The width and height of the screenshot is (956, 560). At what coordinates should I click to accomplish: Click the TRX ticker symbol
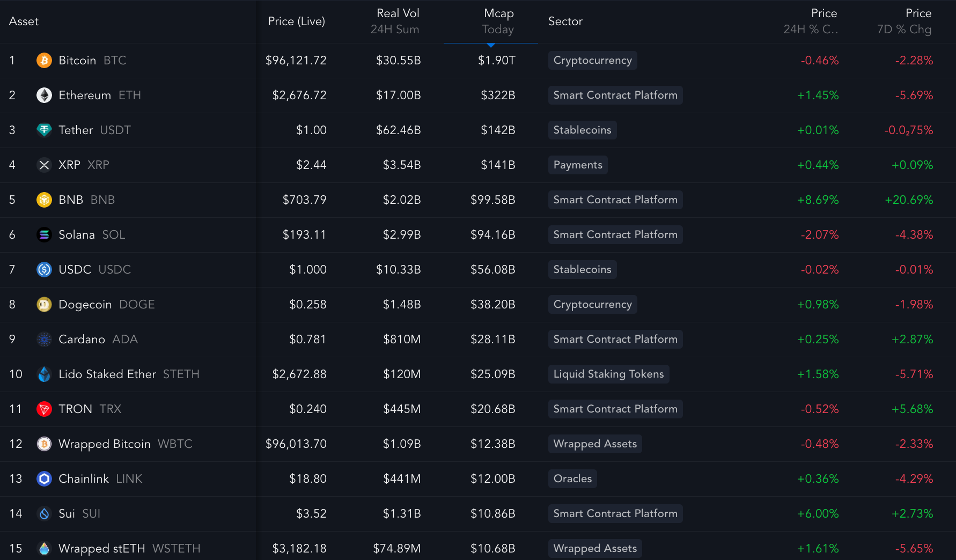(x=111, y=409)
